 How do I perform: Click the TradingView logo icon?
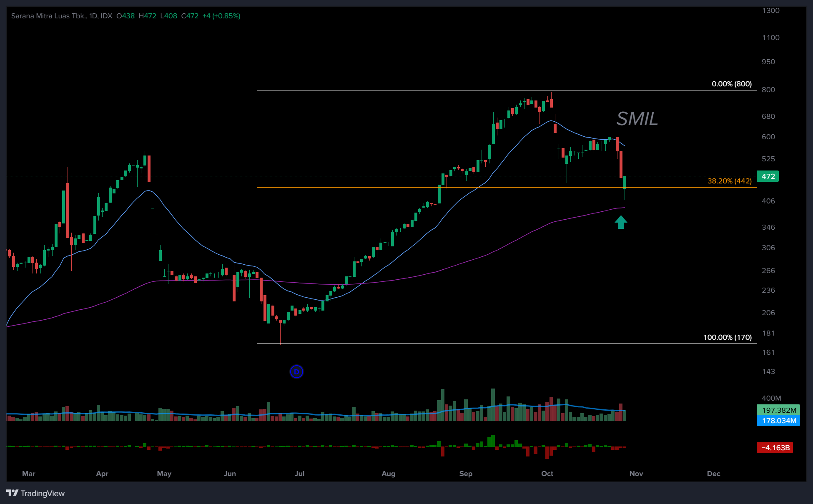[12, 493]
